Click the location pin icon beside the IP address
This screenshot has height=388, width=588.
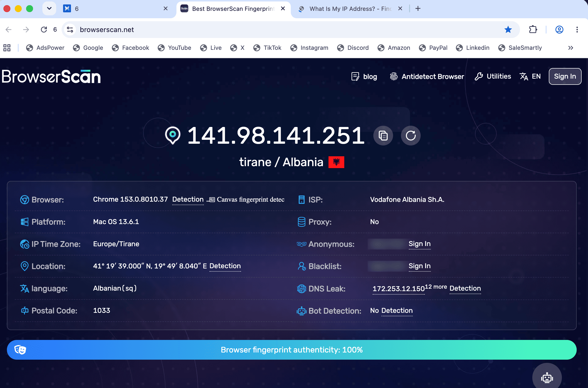[173, 135]
